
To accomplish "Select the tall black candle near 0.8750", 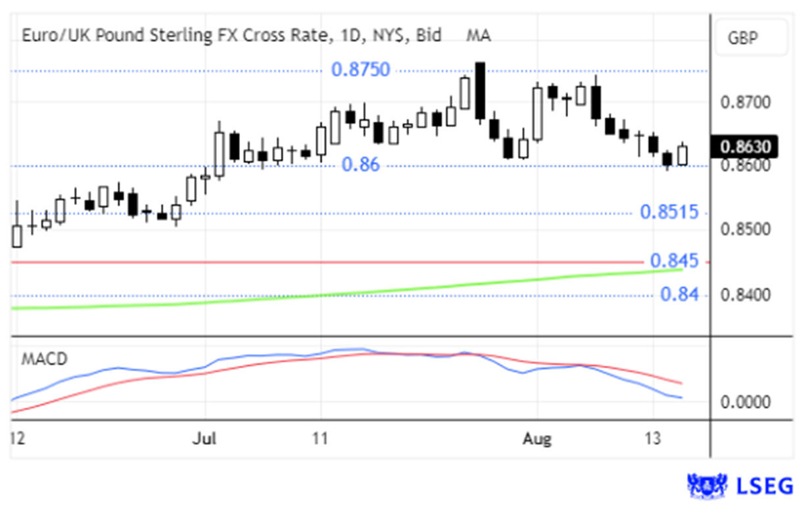I will (480, 91).
